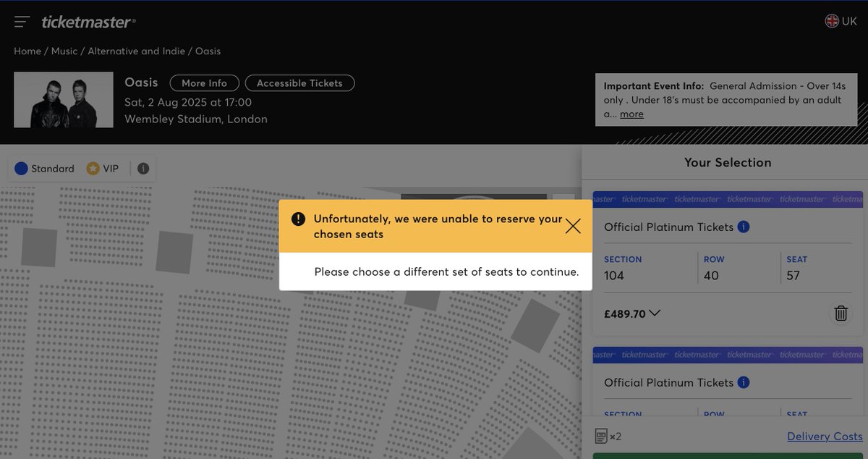Click the VIP star legend icon
This screenshot has height=459, width=868.
coord(93,169)
